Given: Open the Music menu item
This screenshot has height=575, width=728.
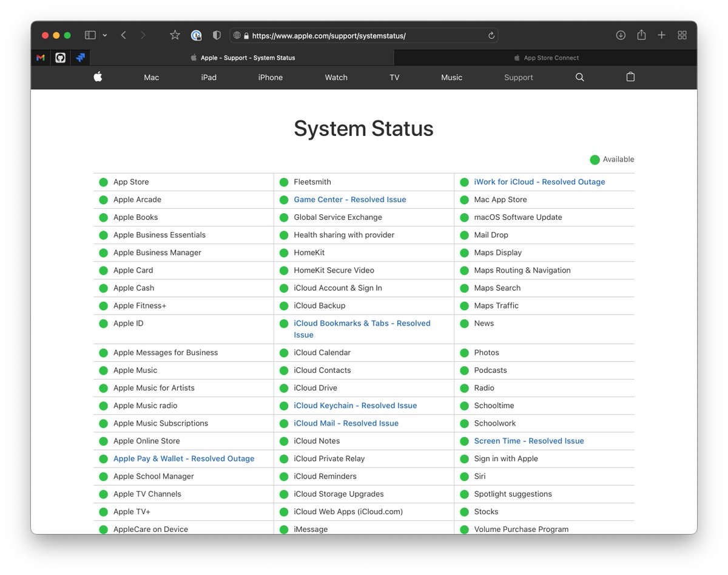Looking at the screenshot, I should (x=451, y=77).
